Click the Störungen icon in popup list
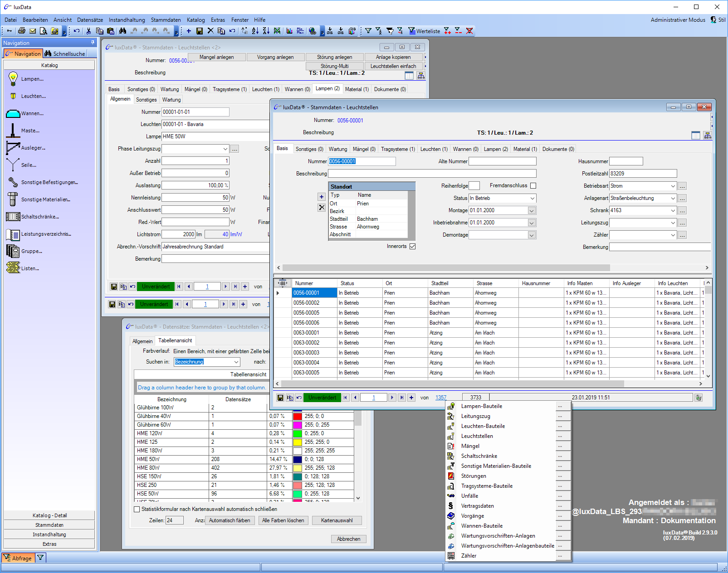Image resolution: width=728 pixels, height=573 pixels. click(451, 476)
